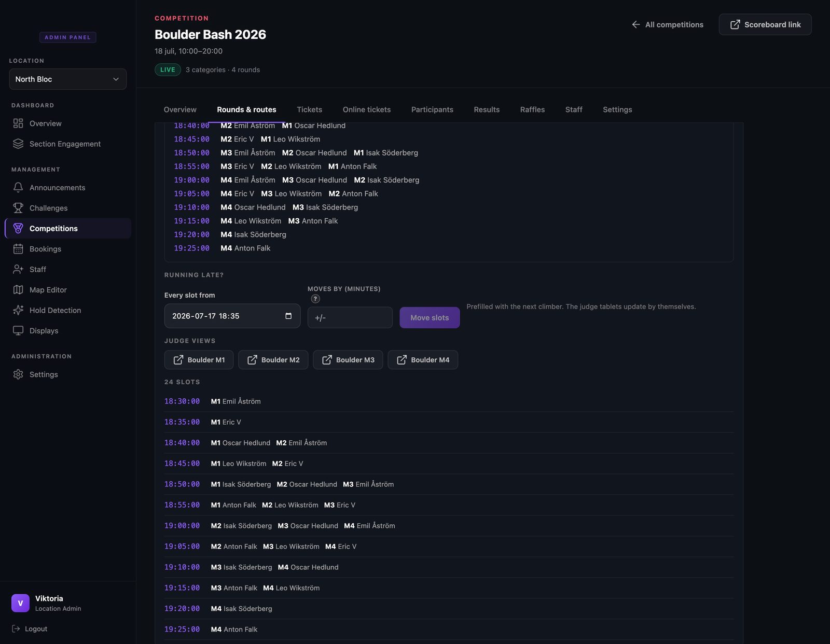
Task: Open Map Editor via its map icon
Action: (18, 290)
